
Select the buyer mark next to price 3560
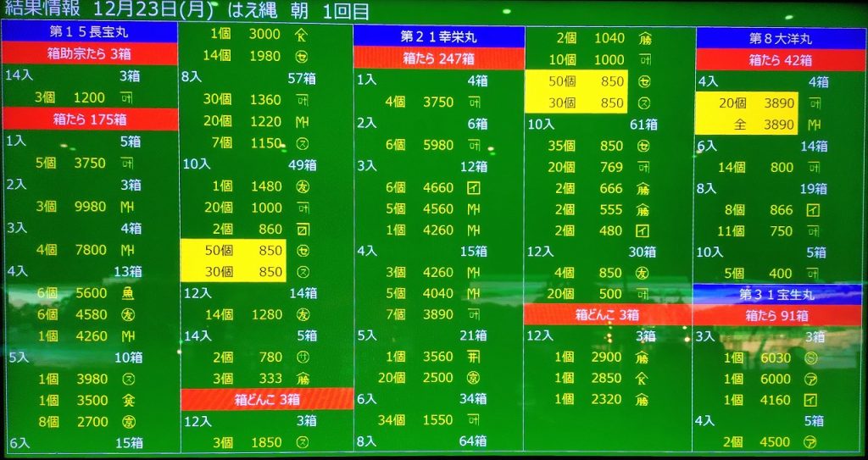[x=474, y=356]
